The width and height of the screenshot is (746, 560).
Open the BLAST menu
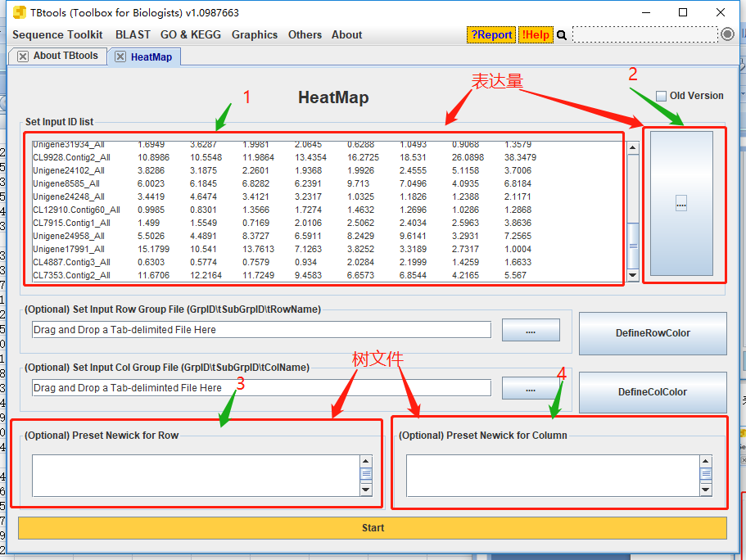[x=133, y=34]
